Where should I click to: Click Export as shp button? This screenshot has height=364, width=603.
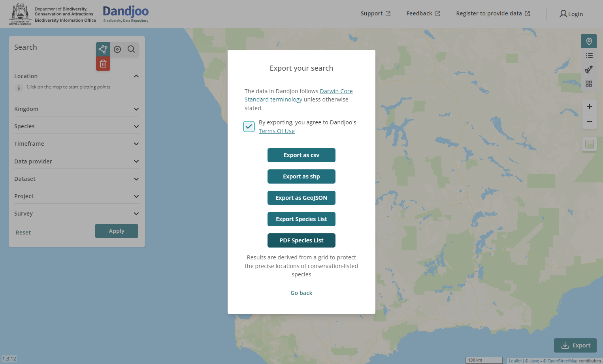[x=301, y=176]
